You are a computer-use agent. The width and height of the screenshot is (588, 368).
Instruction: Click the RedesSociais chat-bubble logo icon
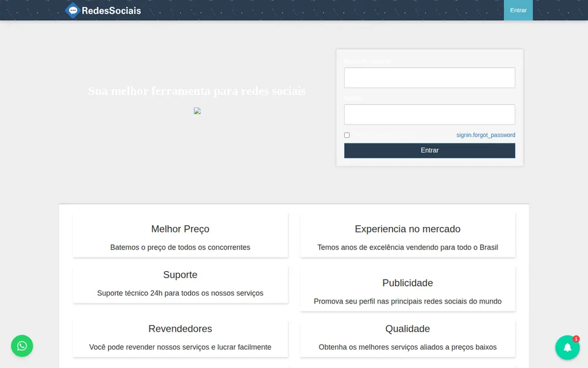click(73, 10)
